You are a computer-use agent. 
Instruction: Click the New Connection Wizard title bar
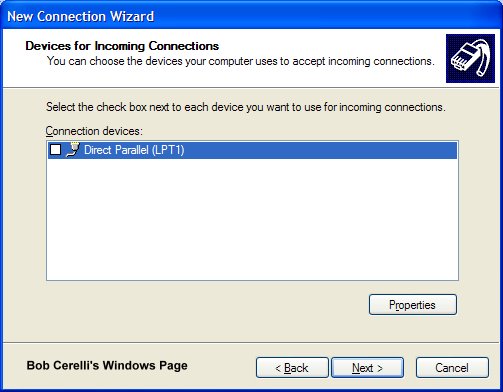(251, 15)
